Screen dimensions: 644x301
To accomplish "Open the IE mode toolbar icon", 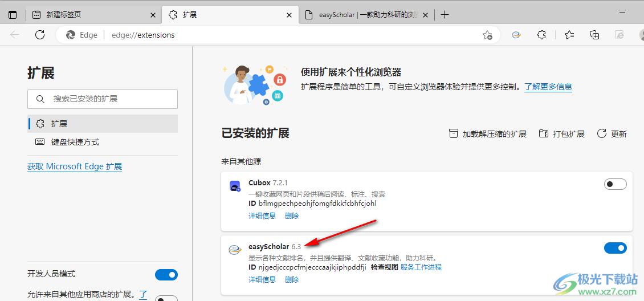I will pyautogui.click(x=516, y=35).
